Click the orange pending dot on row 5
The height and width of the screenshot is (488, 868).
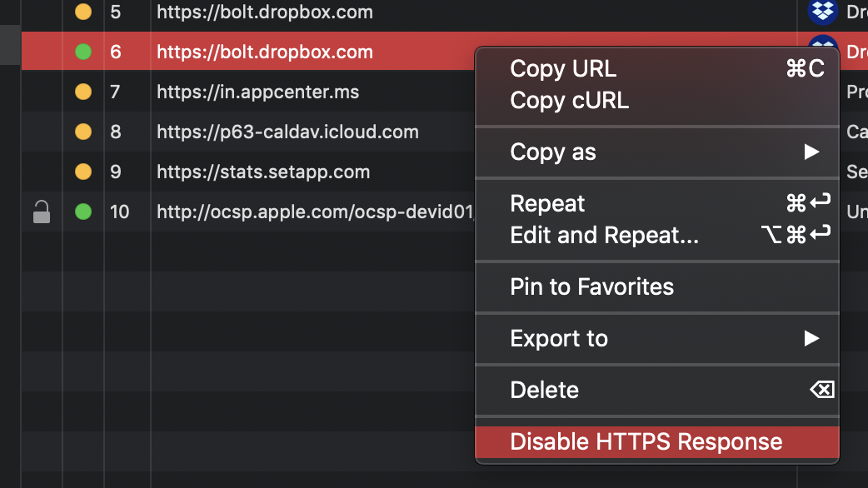(83, 12)
